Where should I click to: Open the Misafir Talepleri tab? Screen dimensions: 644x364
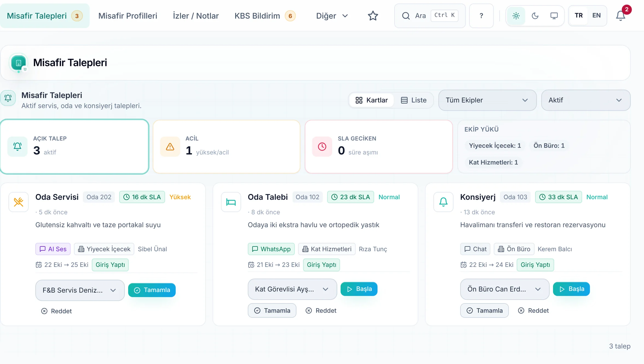pyautogui.click(x=45, y=16)
